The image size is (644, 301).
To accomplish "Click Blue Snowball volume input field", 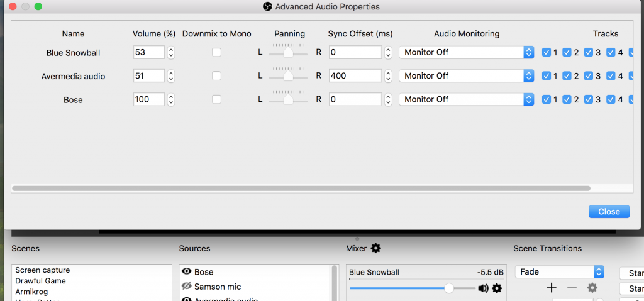I will click(x=148, y=52).
